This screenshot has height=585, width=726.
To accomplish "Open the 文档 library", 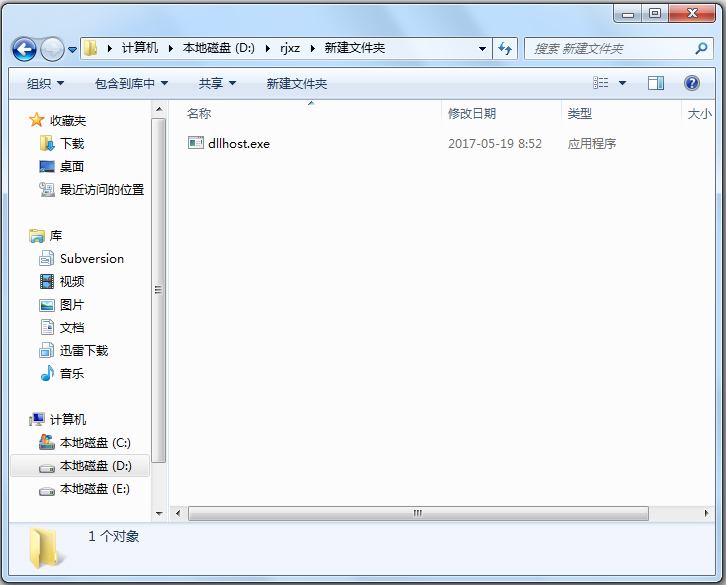I will point(72,328).
